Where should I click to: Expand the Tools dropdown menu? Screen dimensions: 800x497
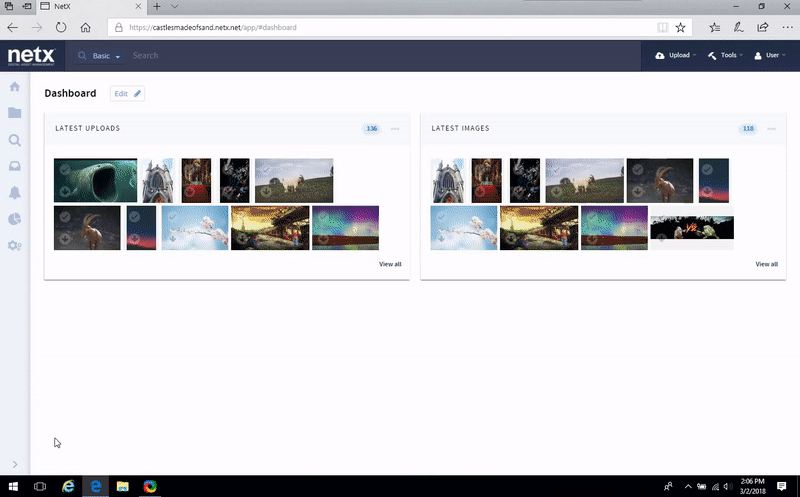coord(725,56)
